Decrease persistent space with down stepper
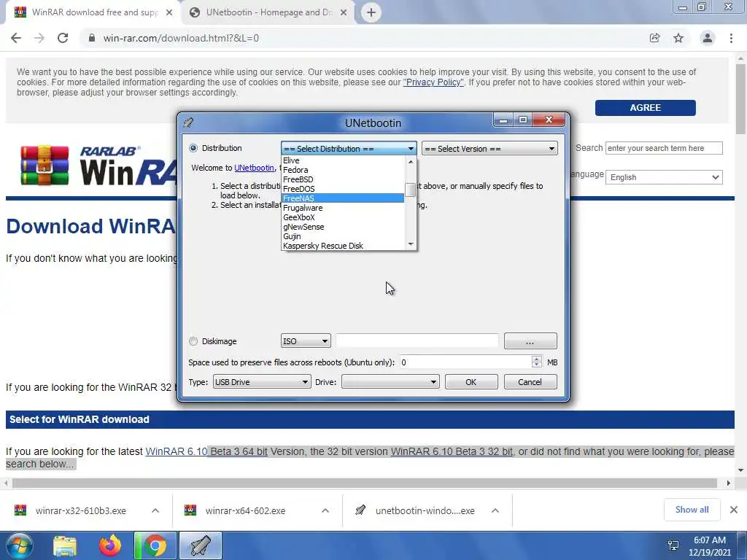The width and height of the screenshot is (747, 560). pyautogui.click(x=537, y=366)
